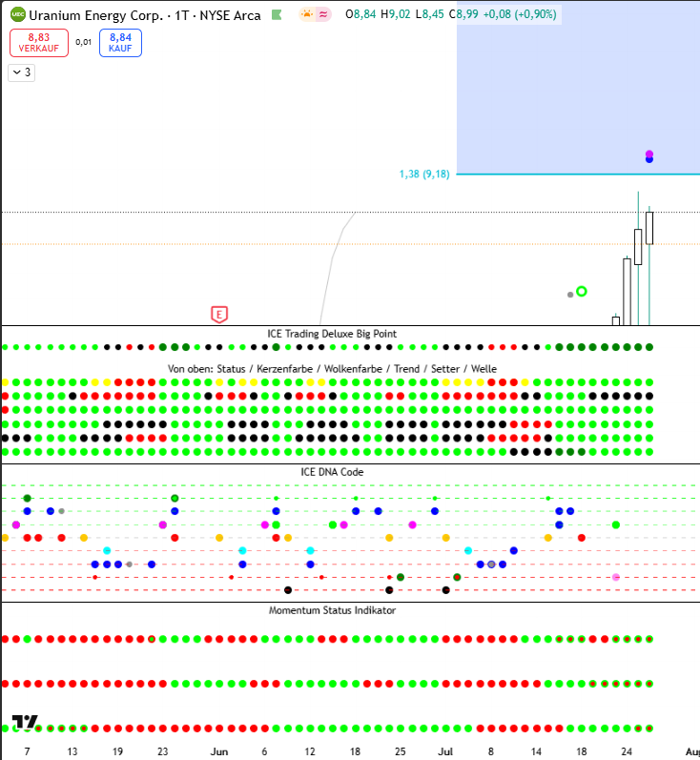
Task: Click the small gray dot left of green circle
Action: click(570, 295)
